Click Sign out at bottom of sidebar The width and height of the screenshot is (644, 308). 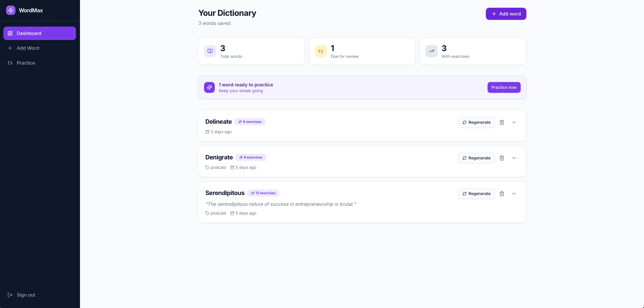pos(26,295)
